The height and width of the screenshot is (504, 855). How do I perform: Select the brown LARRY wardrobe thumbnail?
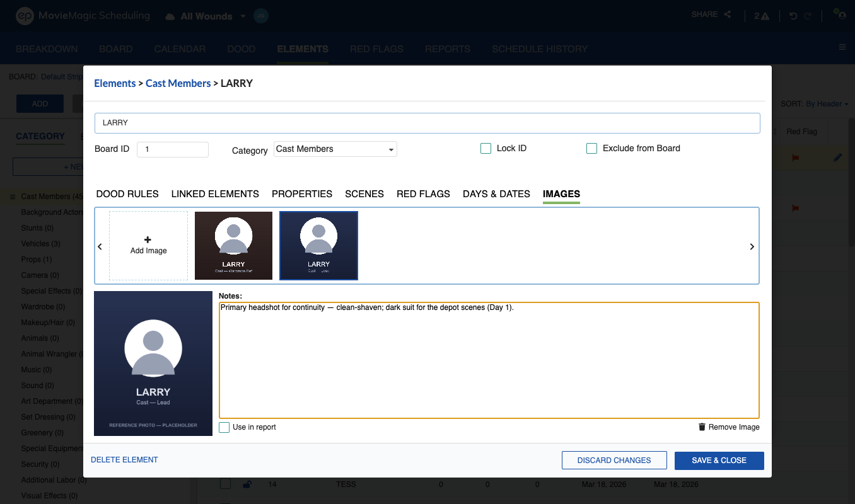(233, 246)
